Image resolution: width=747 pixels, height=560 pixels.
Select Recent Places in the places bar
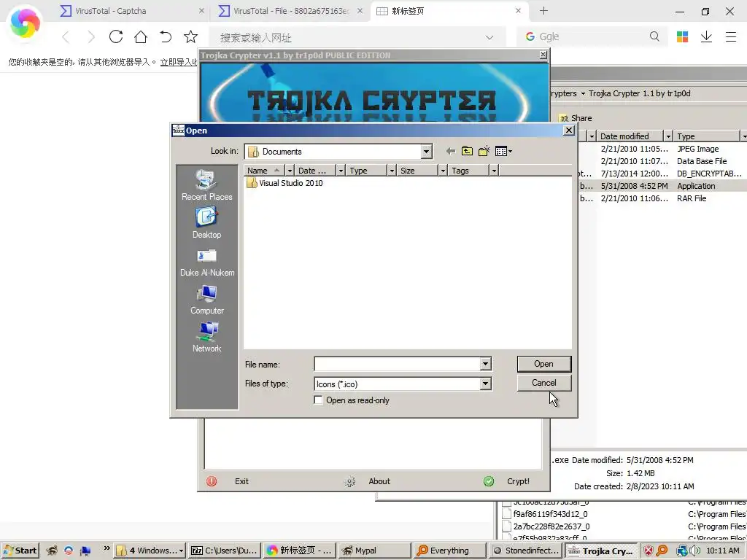pos(206,186)
